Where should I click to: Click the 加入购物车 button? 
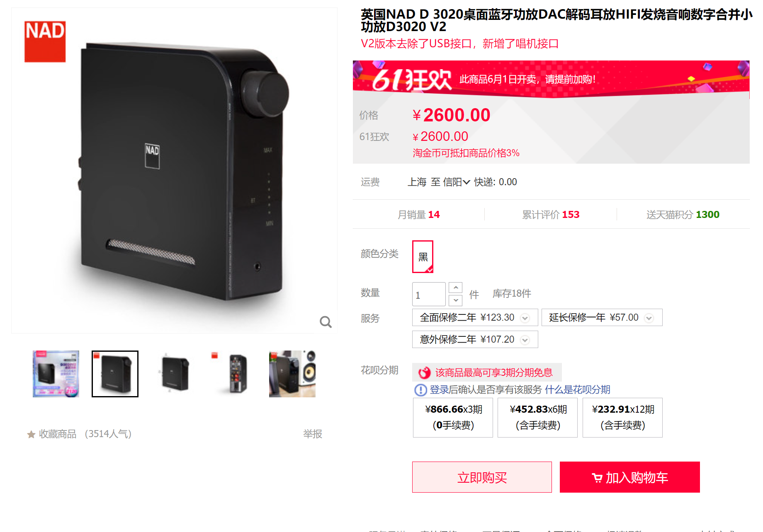point(629,477)
